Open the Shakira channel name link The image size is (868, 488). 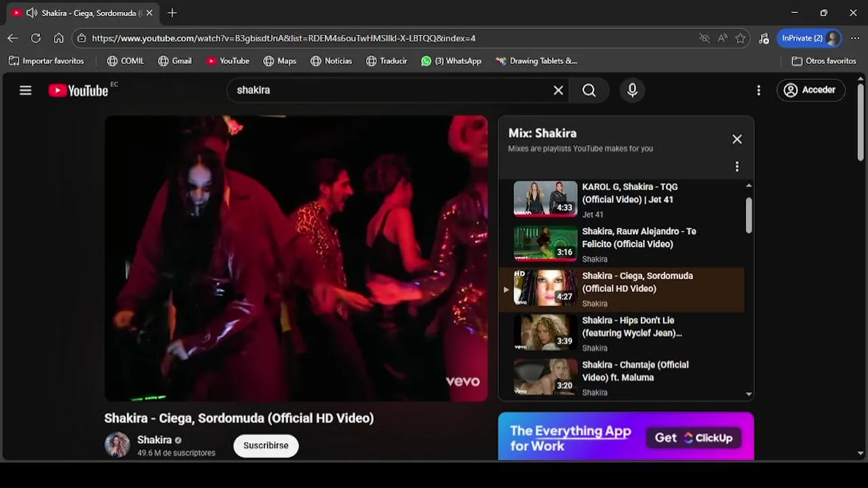tap(155, 440)
